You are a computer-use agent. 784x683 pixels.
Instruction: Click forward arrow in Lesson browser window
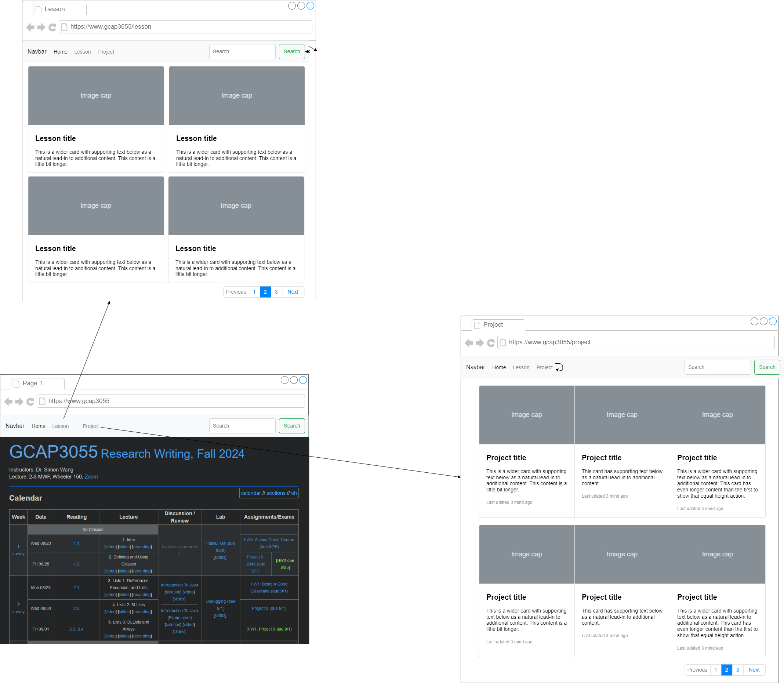[x=41, y=27]
